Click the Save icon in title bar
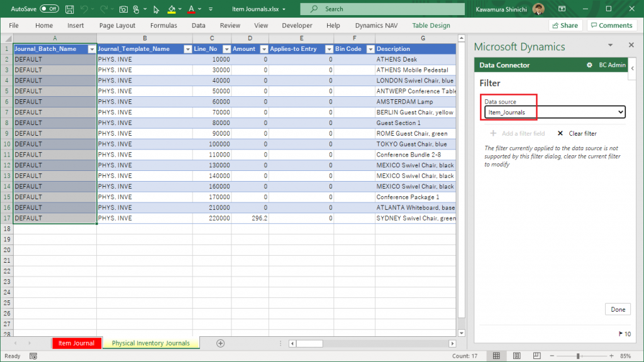This screenshot has height=362, width=644. point(69,9)
